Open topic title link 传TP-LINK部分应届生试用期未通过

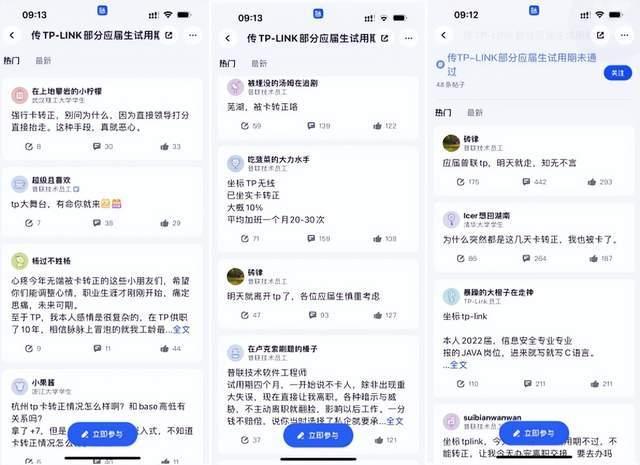pos(521,64)
